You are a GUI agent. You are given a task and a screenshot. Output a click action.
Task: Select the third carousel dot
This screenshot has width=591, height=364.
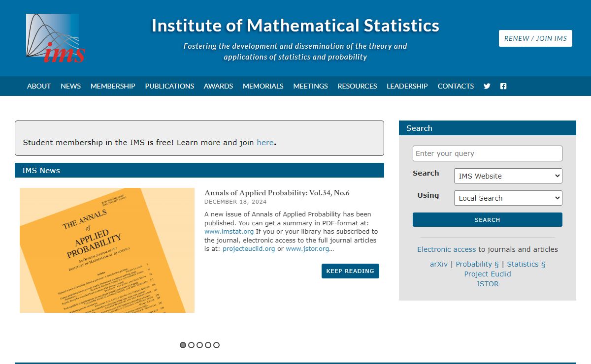click(200, 345)
